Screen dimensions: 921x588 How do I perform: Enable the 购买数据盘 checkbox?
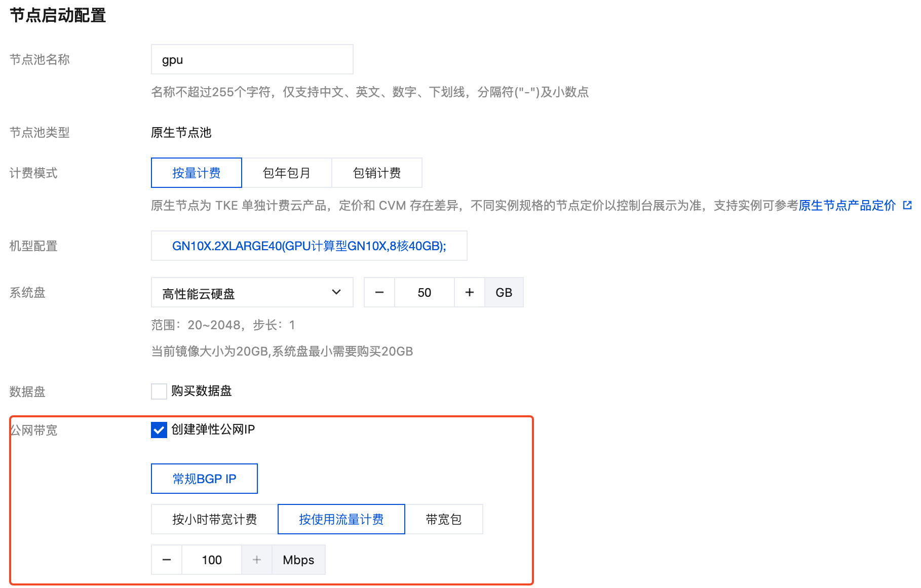[159, 391]
